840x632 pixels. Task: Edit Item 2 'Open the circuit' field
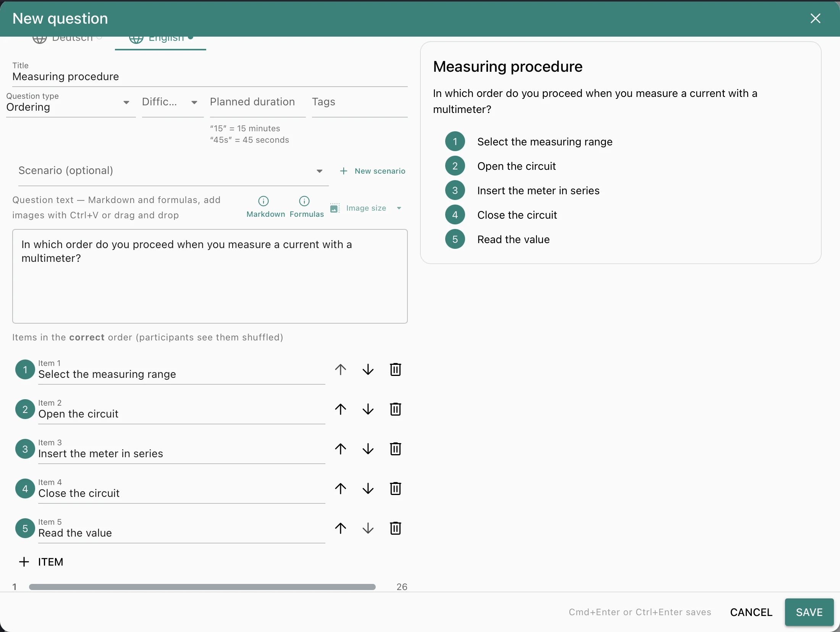[x=182, y=411]
